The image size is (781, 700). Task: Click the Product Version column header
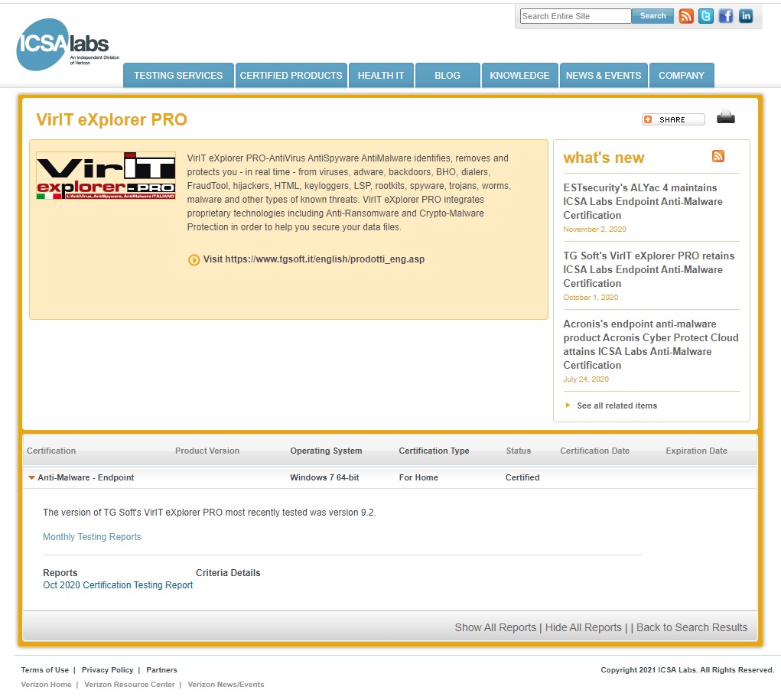[x=207, y=451]
